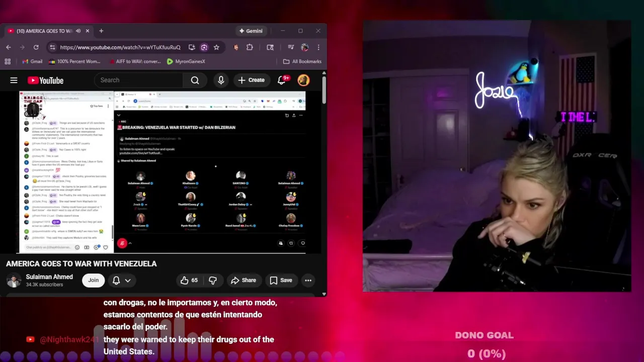Screen dimensions: 644x362
Task: Open more actions three-dot menu under video
Action: coord(308,281)
